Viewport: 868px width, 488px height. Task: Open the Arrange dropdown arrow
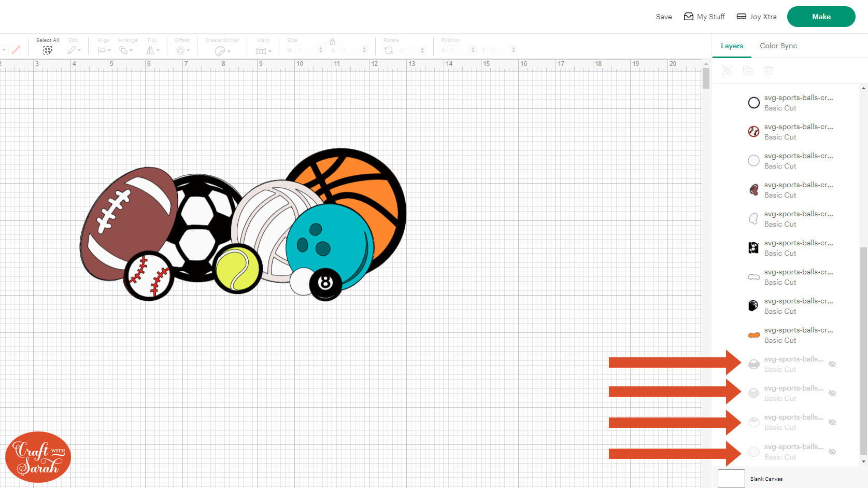tap(131, 51)
